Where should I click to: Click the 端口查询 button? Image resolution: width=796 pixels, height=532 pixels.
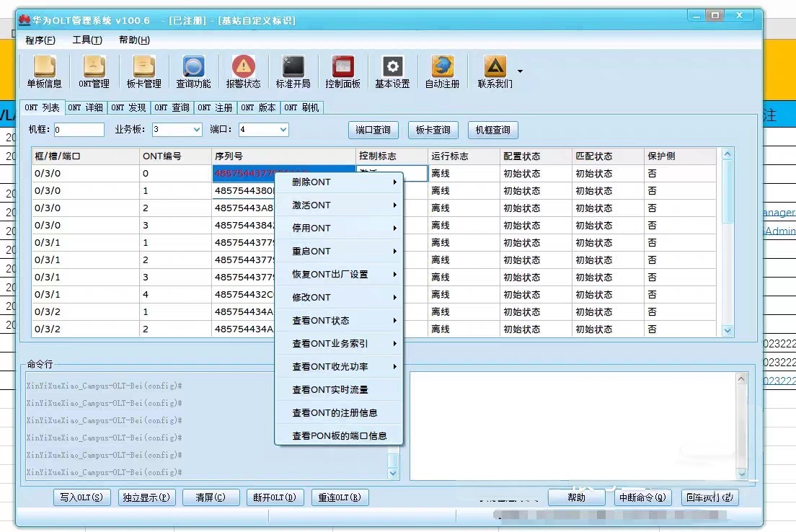373,130
